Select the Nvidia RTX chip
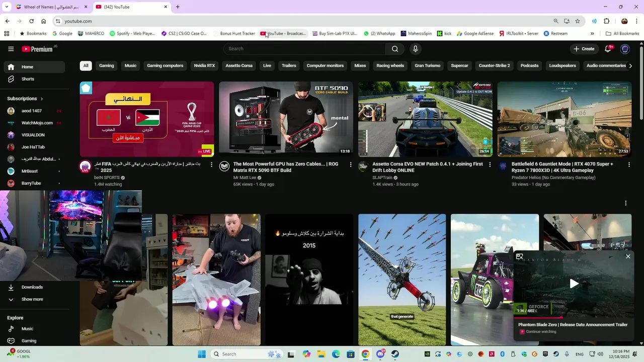 click(204, 65)
